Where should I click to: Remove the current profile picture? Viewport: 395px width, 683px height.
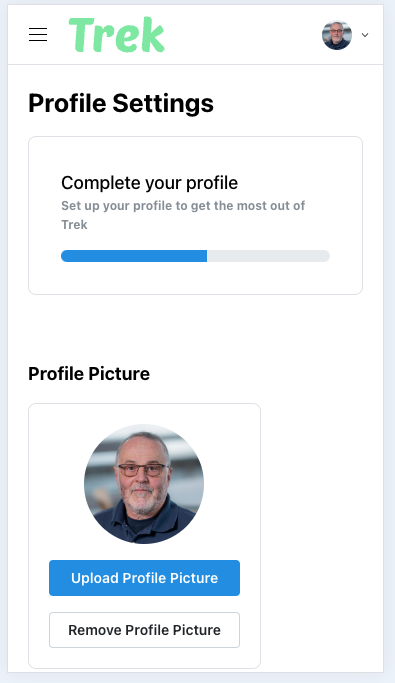144,630
